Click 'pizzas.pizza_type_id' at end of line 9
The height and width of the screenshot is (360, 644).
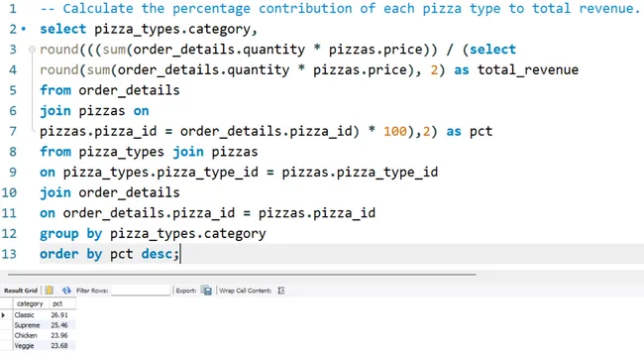360,173
